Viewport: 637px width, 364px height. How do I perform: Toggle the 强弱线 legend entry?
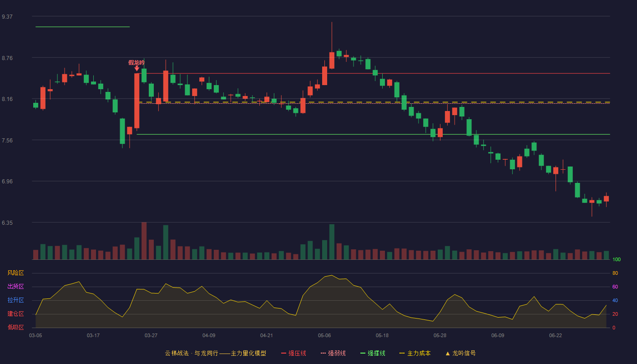[x=333, y=353]
